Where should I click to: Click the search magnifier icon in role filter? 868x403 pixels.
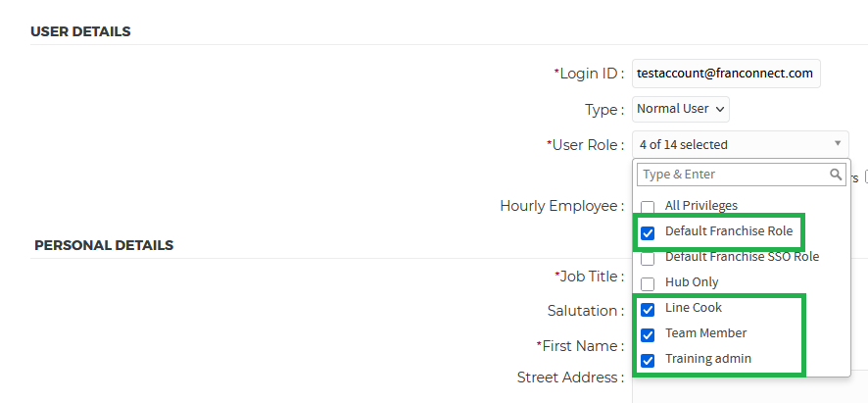pos(836,175)
